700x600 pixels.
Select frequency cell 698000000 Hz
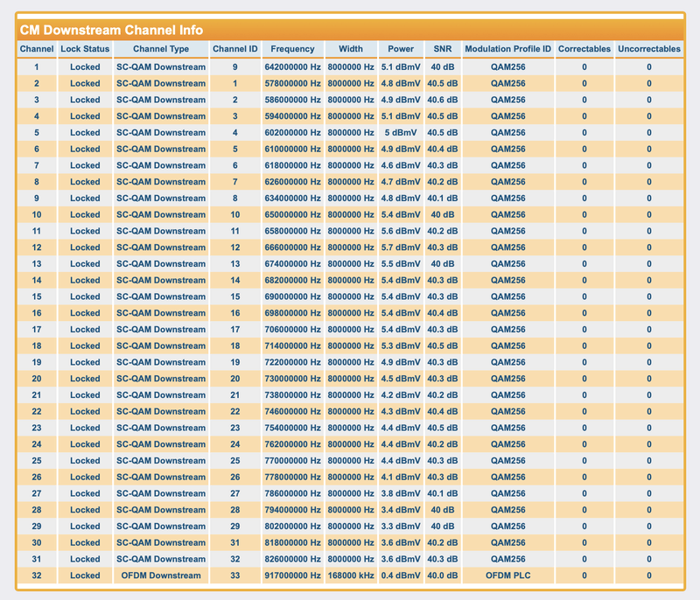coord(292,313)
